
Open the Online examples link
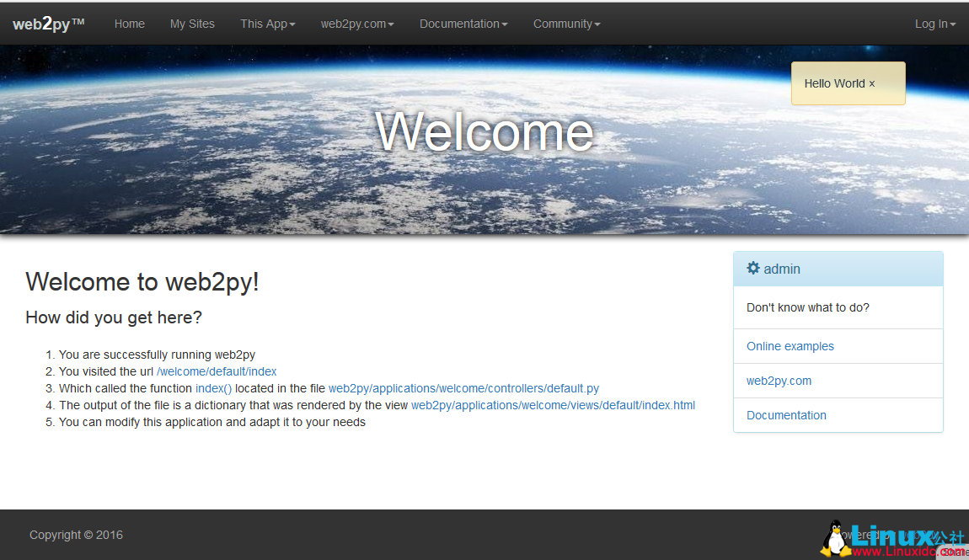pyautogui.click(x=790, y=346)
